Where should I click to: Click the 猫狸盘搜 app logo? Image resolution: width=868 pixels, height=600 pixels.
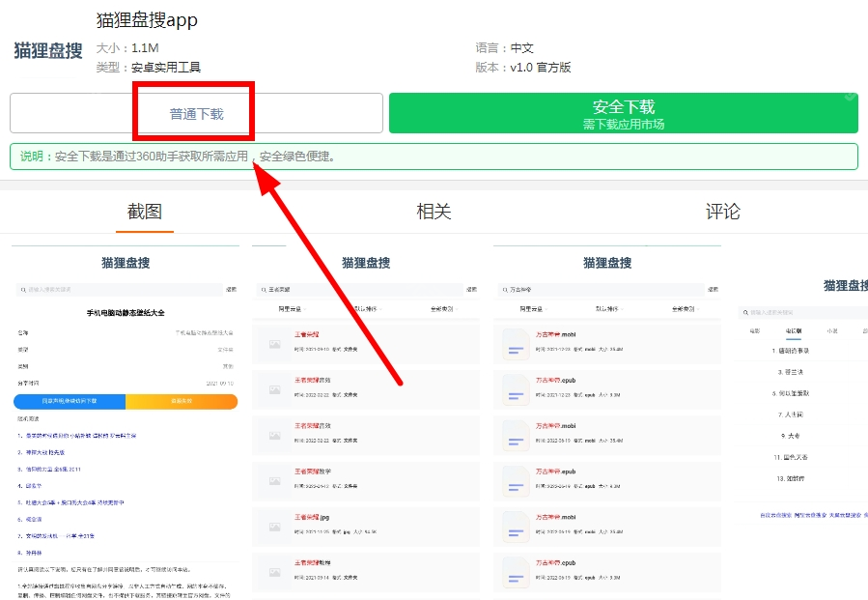click(48, 51)
